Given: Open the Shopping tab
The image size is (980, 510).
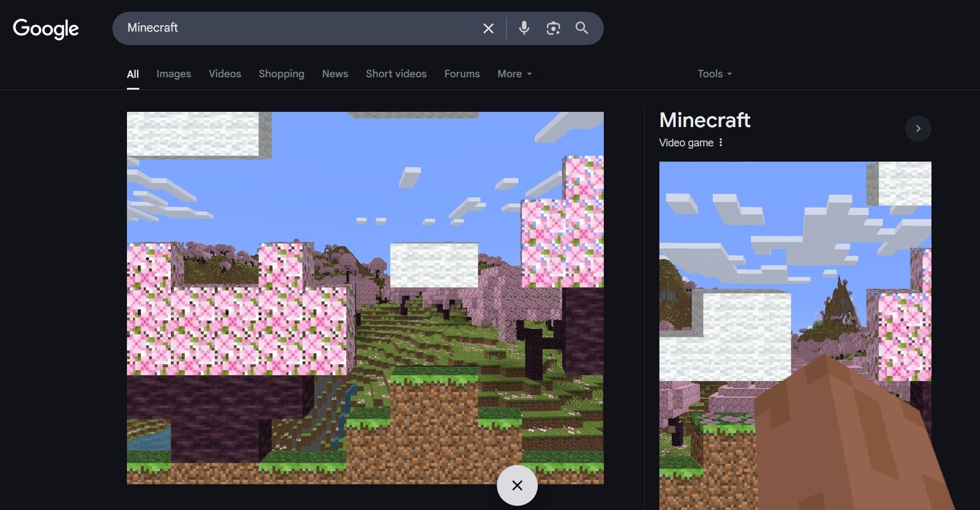Looking at the screenshot, I should point(281,74).
